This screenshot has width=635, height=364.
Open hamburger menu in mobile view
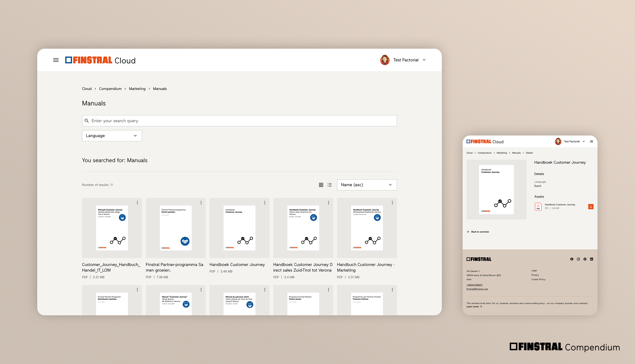(x=592, y=141)
